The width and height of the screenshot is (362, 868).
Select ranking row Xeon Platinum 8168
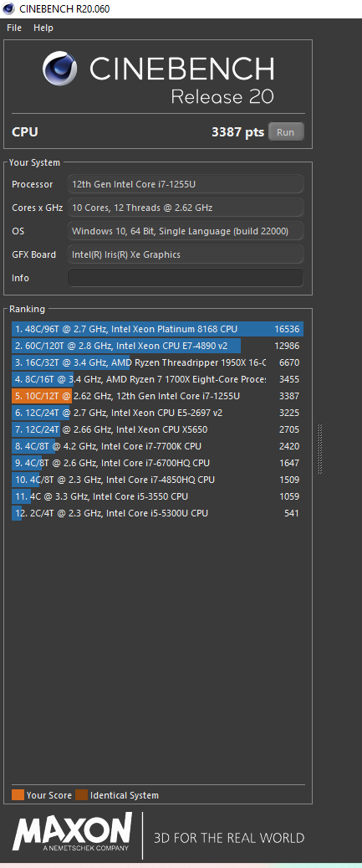coord(157,330)
